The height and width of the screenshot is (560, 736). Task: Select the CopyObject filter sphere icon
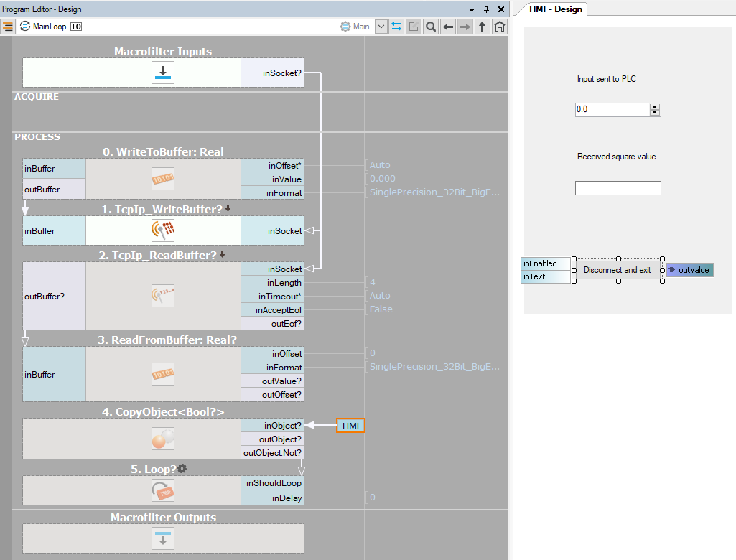(x=163, y=439)
